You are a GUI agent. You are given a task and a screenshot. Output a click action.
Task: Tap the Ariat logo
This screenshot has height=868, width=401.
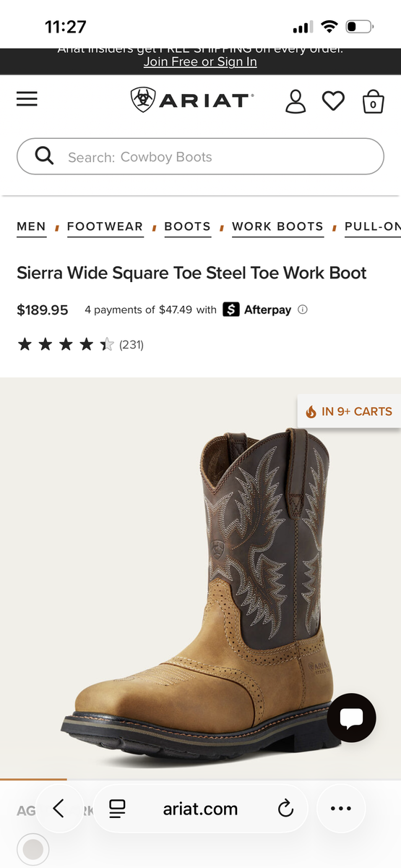191,100
